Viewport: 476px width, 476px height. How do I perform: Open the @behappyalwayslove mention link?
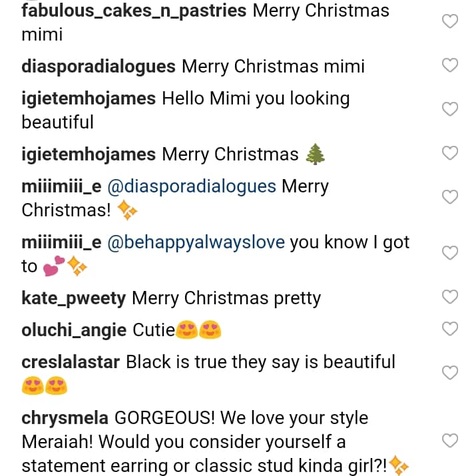pyautogui.click(x=196, y=243)
